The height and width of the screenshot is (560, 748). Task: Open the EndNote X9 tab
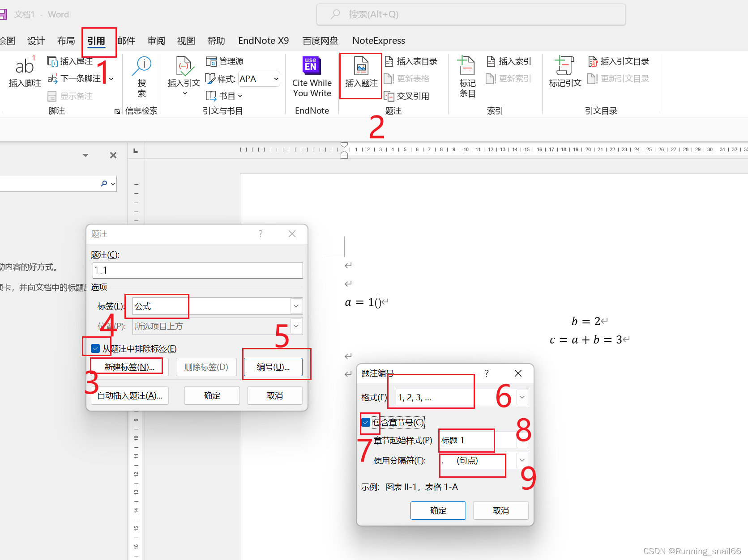point(264,41)
